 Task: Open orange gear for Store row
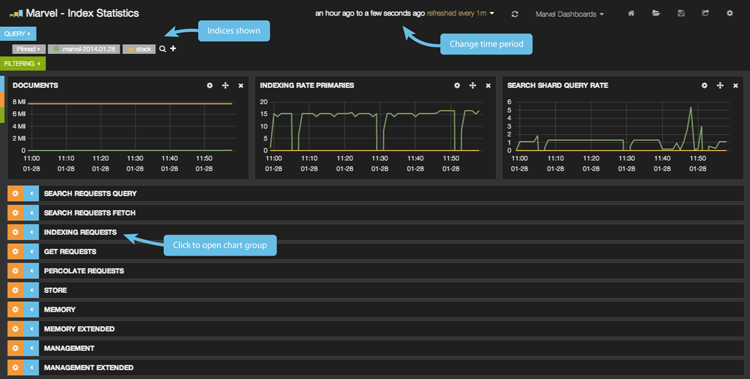click(x=15, y=290)
